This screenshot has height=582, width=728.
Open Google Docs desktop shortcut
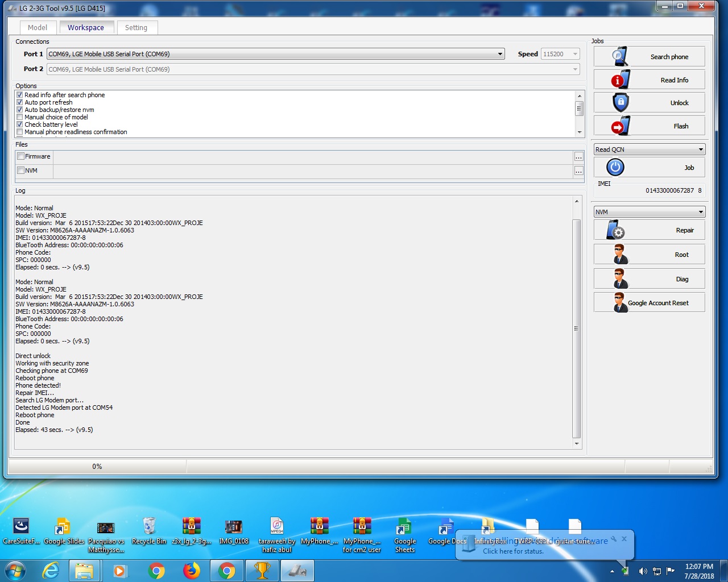click(x=447, y=531)
